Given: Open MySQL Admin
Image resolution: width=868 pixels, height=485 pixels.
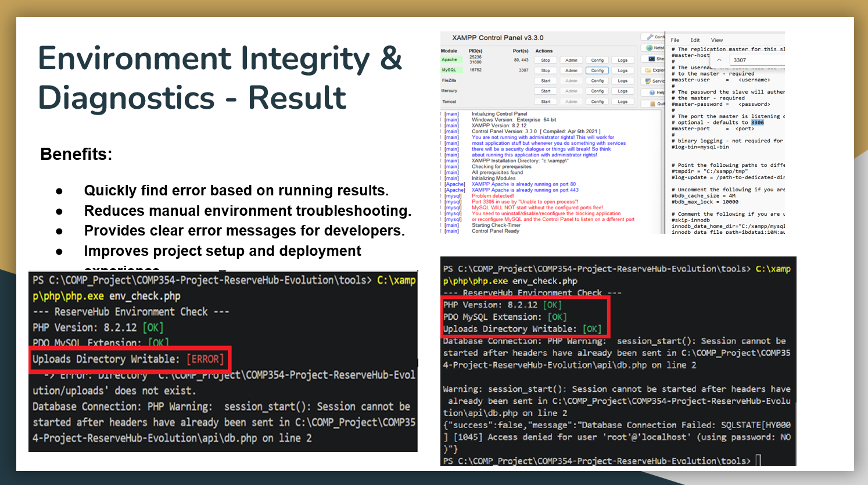Looking at the screenshot, I should coord(572,70).
